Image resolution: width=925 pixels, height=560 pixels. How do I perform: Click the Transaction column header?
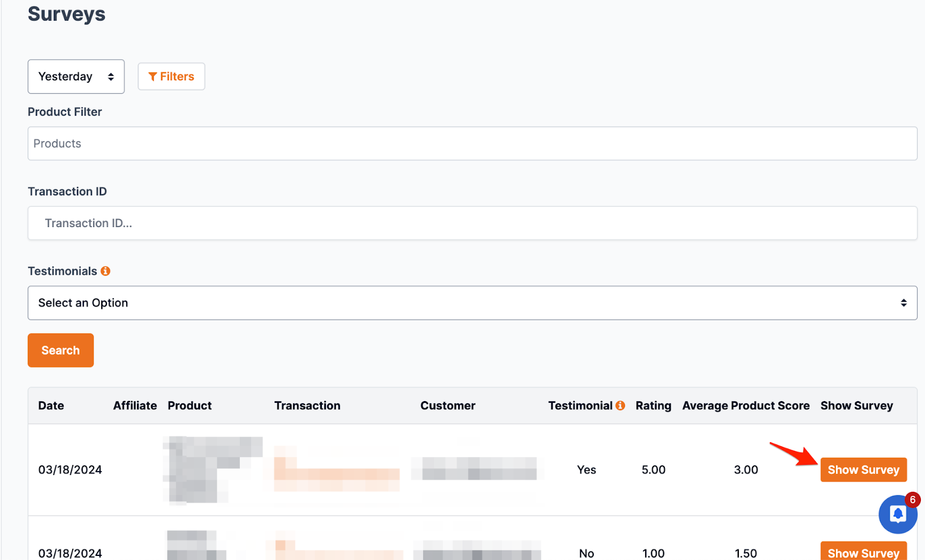[307, 406]
